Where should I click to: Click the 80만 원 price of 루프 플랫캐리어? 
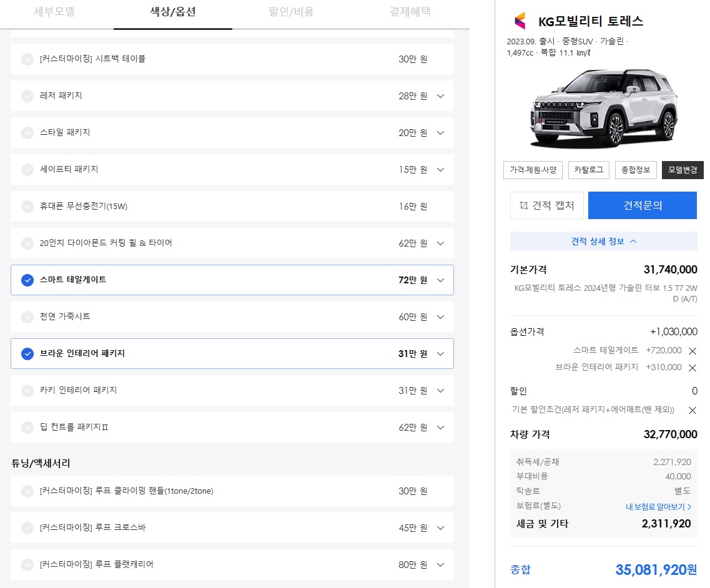pos(413,565)
